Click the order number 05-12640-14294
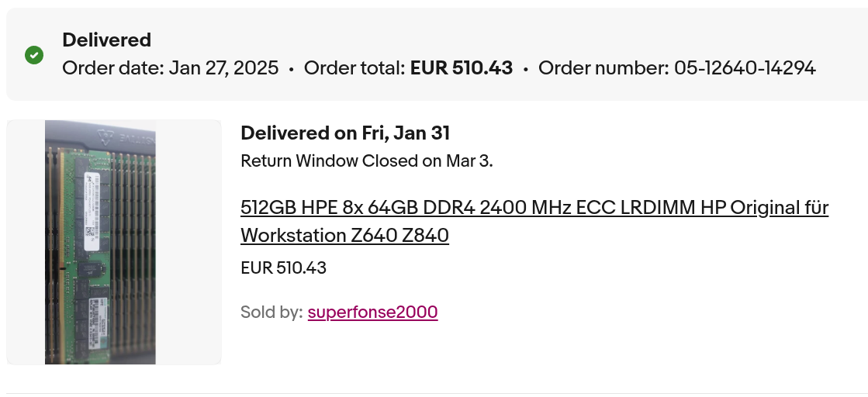 click(745, 68)
